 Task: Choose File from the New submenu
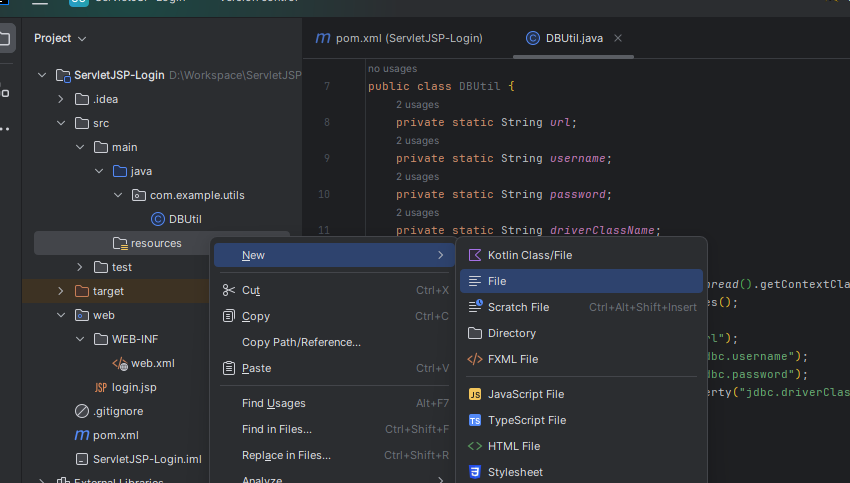click(x=497, y=281)
